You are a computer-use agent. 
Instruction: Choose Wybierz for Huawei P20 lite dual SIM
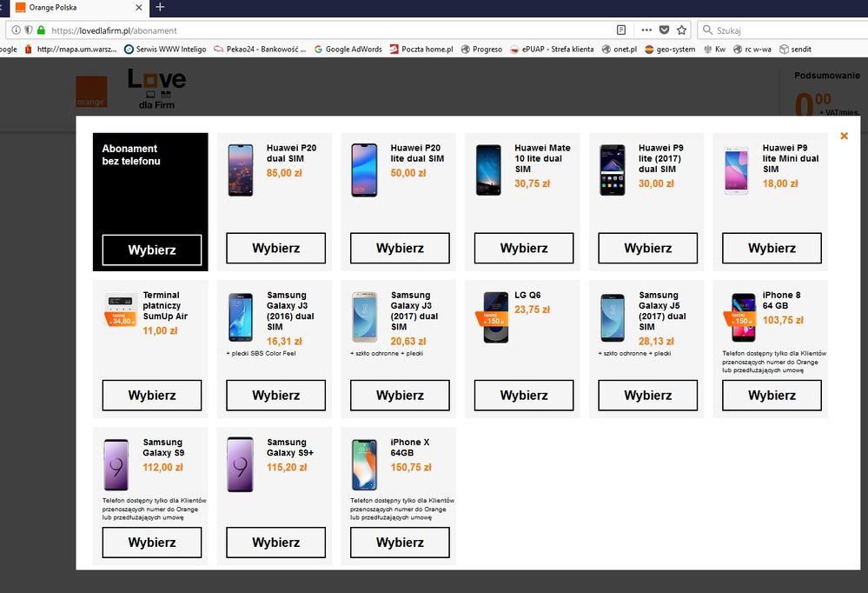[400, 248]
